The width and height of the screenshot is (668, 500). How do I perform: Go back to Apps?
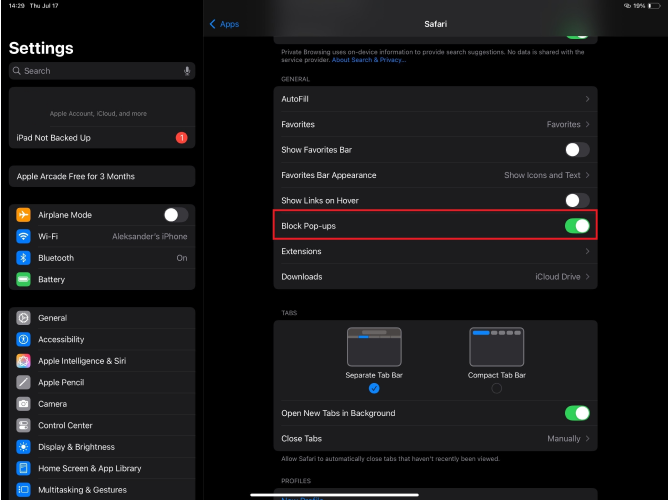pos(224,24)
